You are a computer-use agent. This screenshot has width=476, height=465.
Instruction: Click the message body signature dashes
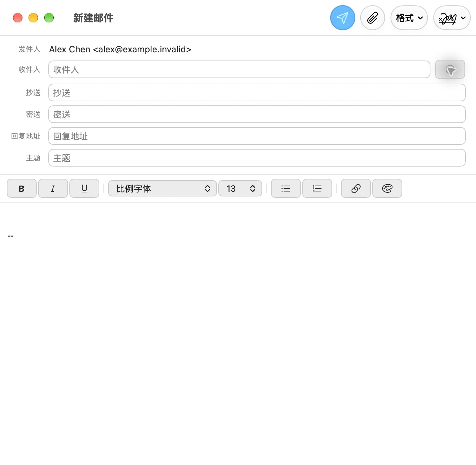tap(11, 236)
